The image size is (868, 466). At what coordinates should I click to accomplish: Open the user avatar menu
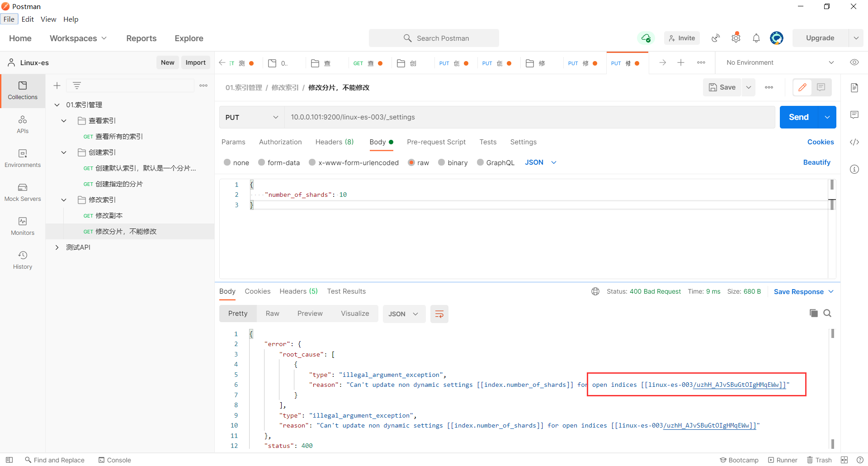(777, 38)
